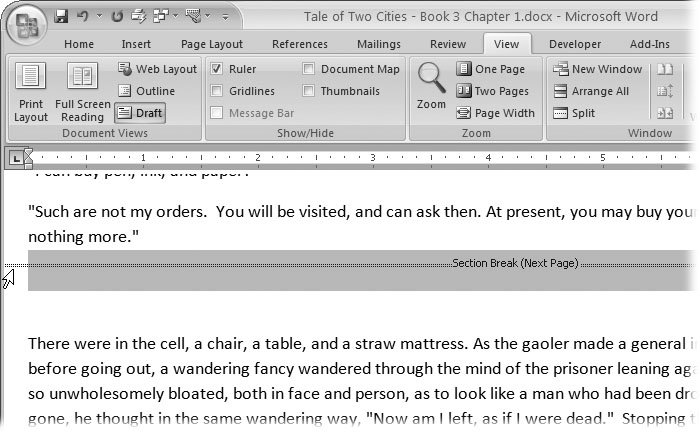Expand the window-switch icon's dropdown arrow
This screenshot has height=432, width=700.
coord(175,17)
